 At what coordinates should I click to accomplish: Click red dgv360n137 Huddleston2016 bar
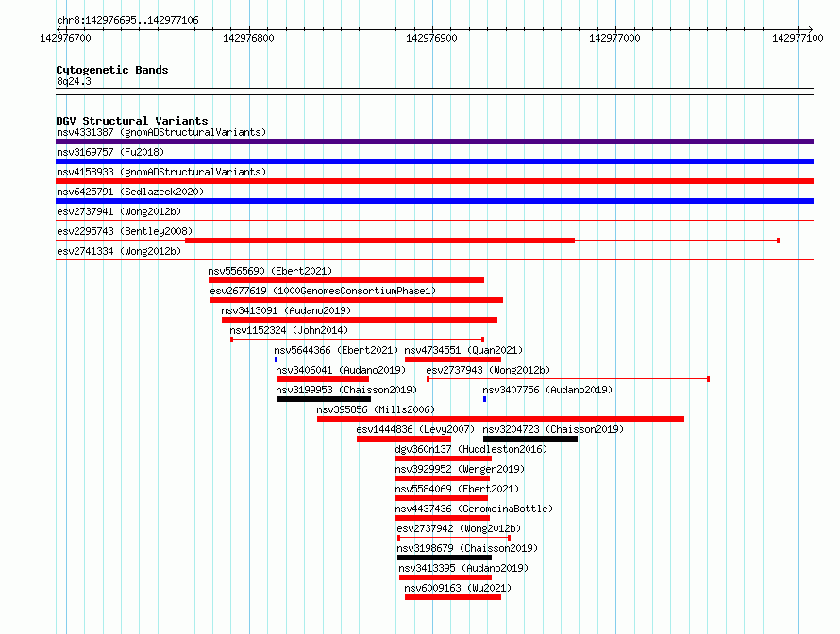[x=444, y=459]
